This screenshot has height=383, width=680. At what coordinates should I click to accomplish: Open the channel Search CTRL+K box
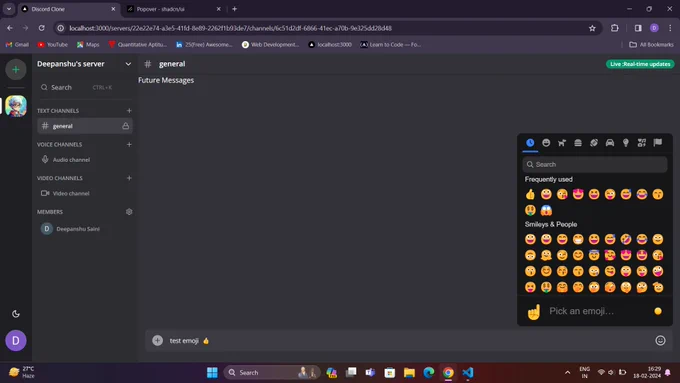point(84,87)
